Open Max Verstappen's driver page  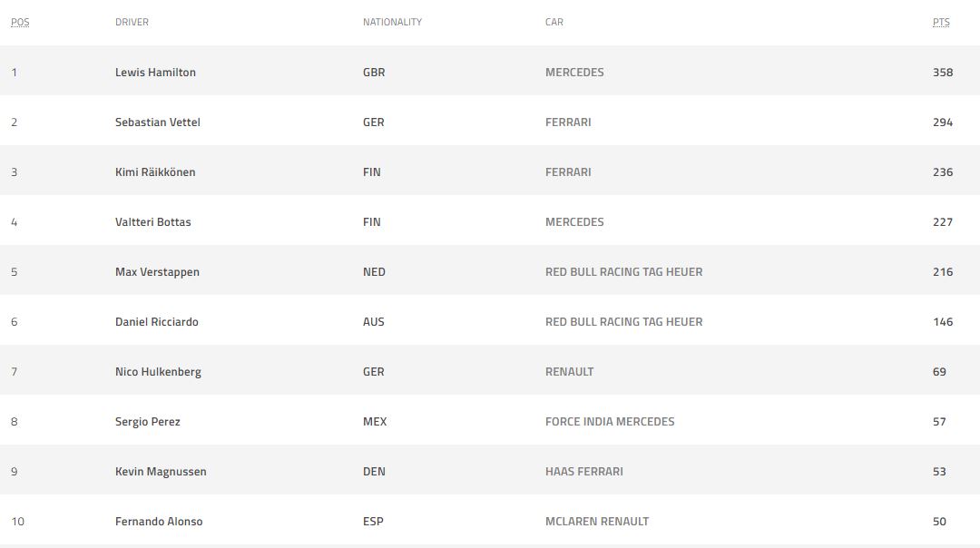(x=157, y=272)
